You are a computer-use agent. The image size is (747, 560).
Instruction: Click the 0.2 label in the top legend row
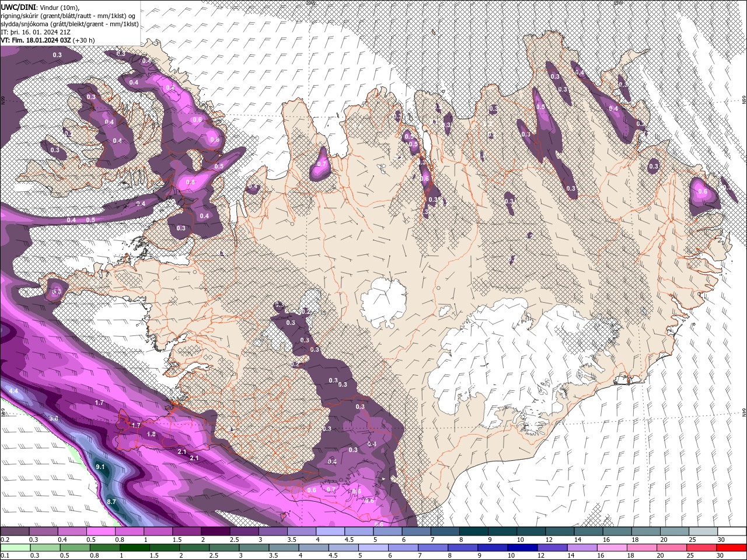pos(5,540)
